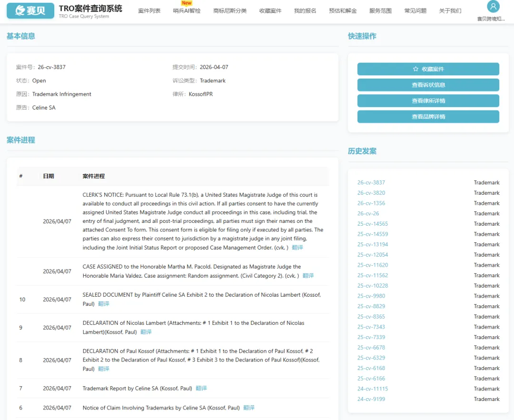
Task: Translate the CLERK'S NOTICE entry
Action: coord(297,248)
